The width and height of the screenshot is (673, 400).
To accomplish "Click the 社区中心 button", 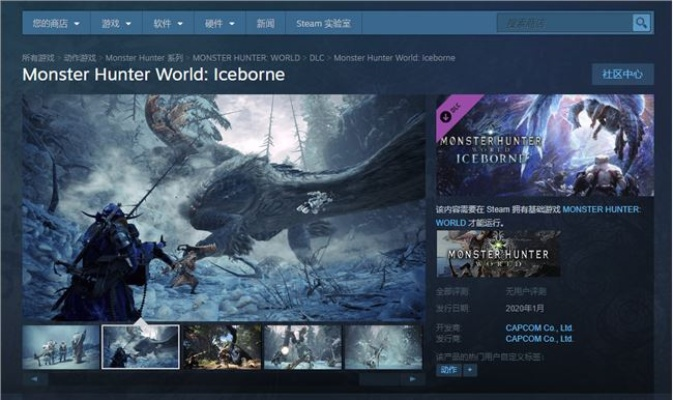I will (x=622, y=74).
